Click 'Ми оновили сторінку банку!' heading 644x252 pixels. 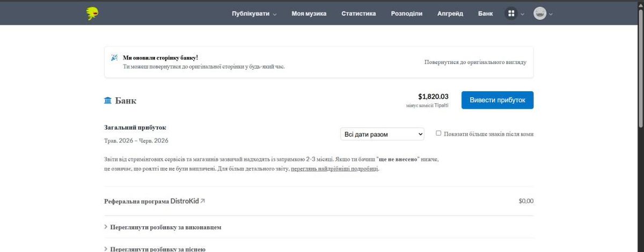click(160, 57)
